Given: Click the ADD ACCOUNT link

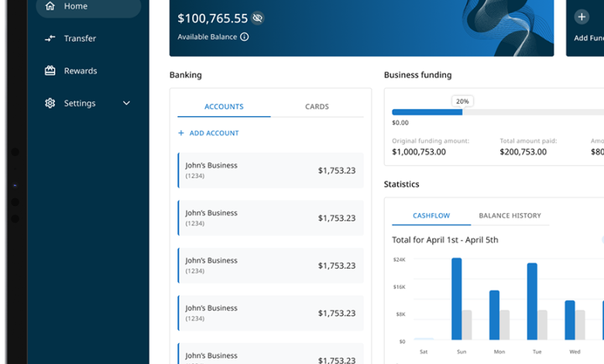Looking at the screenshot, I should pyautogui.click(x=214, y=133).
